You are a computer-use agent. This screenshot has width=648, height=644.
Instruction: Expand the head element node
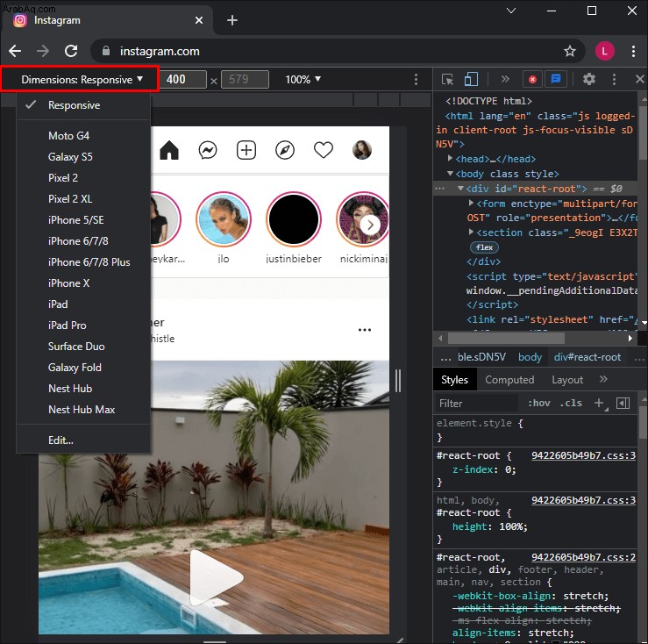[x=450, y=158]
